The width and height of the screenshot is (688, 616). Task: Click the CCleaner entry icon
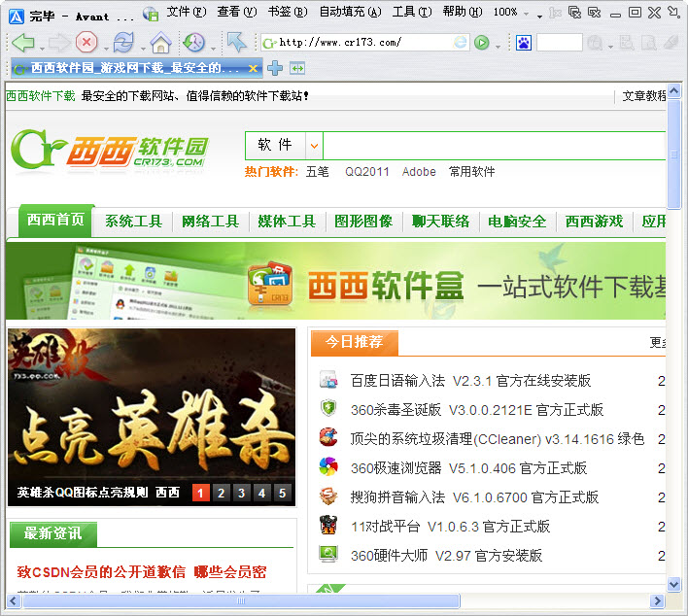(328, 437)
